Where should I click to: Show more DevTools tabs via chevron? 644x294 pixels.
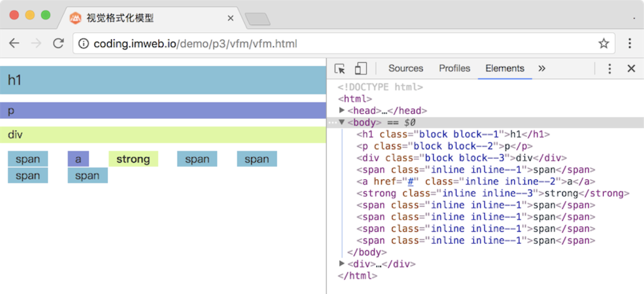[542, 68]
